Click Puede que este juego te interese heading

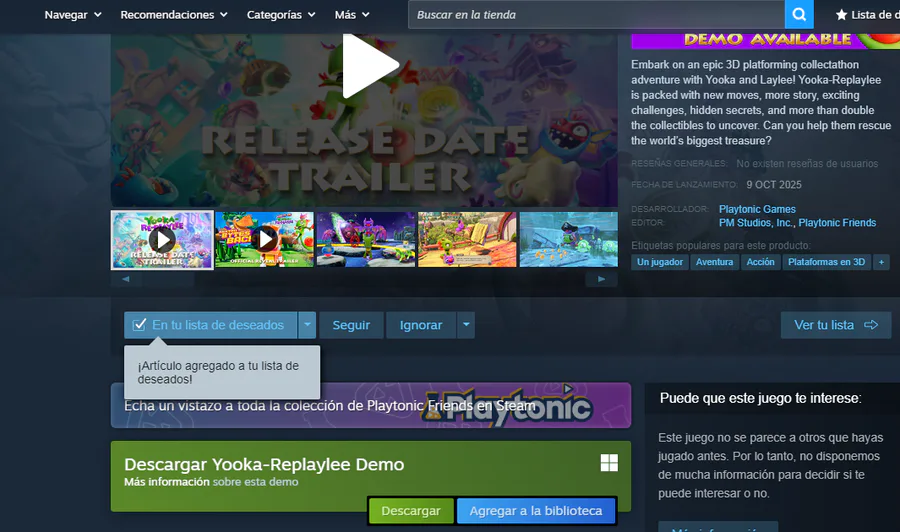click(761, 398)
